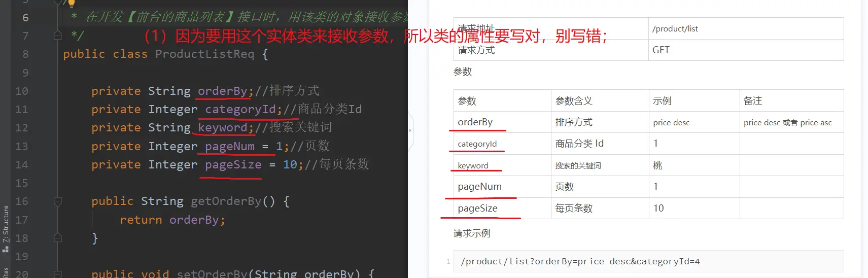This screenshot has height=278, width=868.
Task: Click the 'public class' keywords on line 8
Action: pyautogui.click(x=105, y=54)
